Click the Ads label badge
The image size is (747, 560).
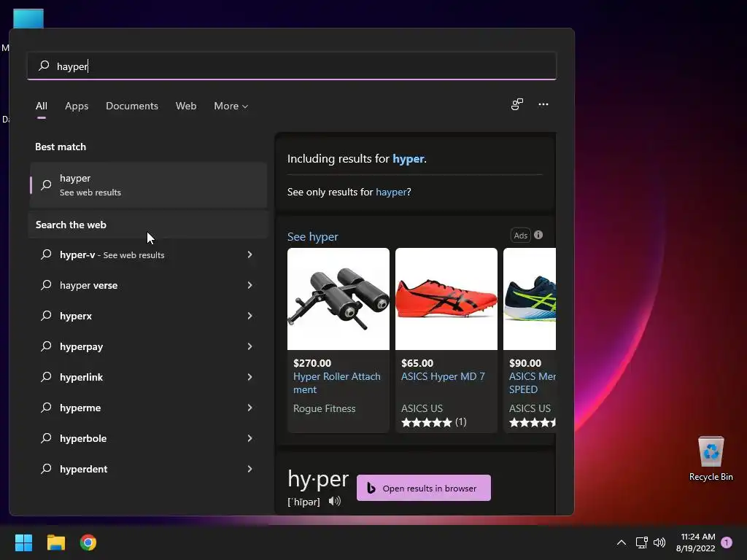coord(521,236)
